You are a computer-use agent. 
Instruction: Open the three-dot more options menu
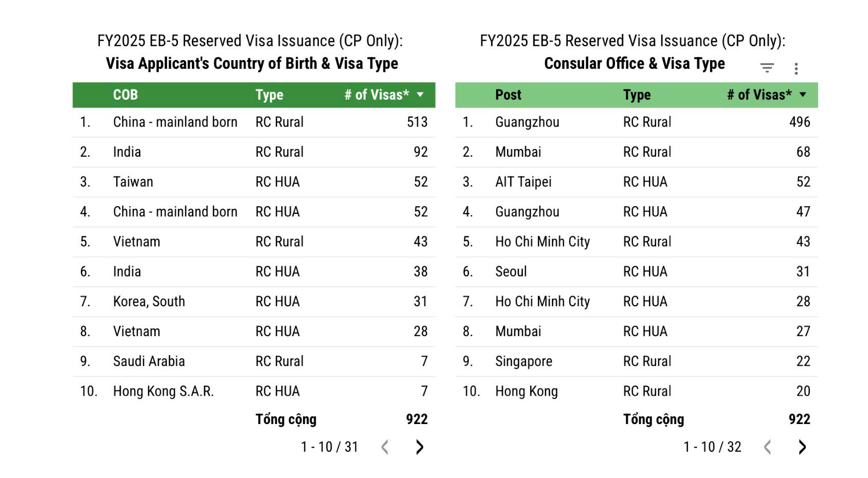point(796,68)
